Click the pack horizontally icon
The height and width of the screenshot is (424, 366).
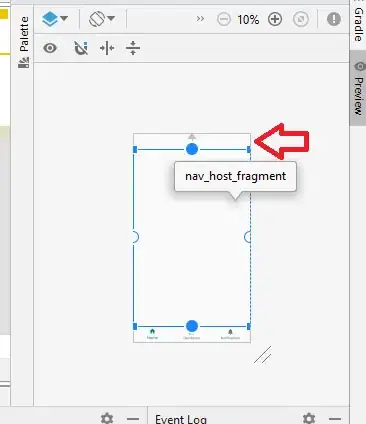[x=107, y=48]
